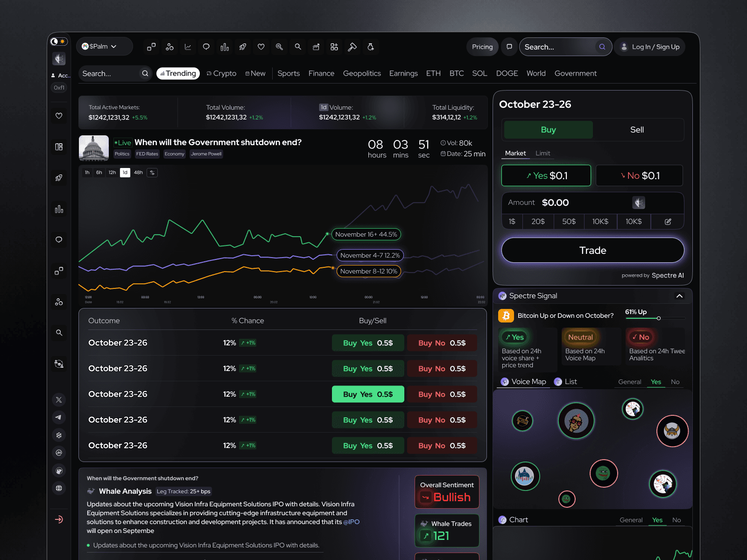The image size is (747, 560).
Task: Toggle the dark/light theme switch
Action: [x=59, y=42]
